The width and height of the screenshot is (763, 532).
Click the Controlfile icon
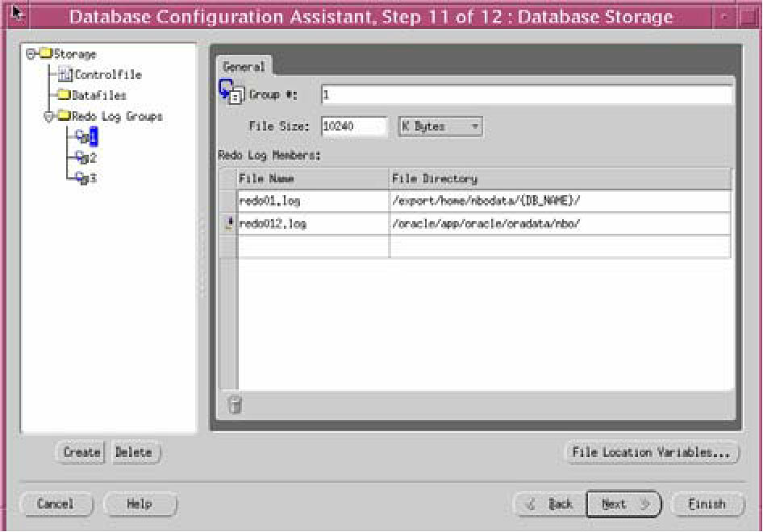pos(65,75)
